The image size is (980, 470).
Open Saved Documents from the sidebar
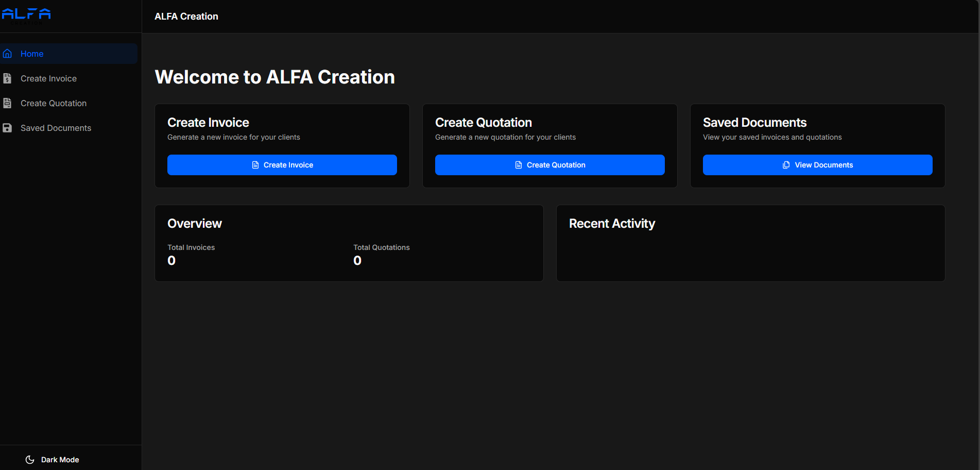56,128
